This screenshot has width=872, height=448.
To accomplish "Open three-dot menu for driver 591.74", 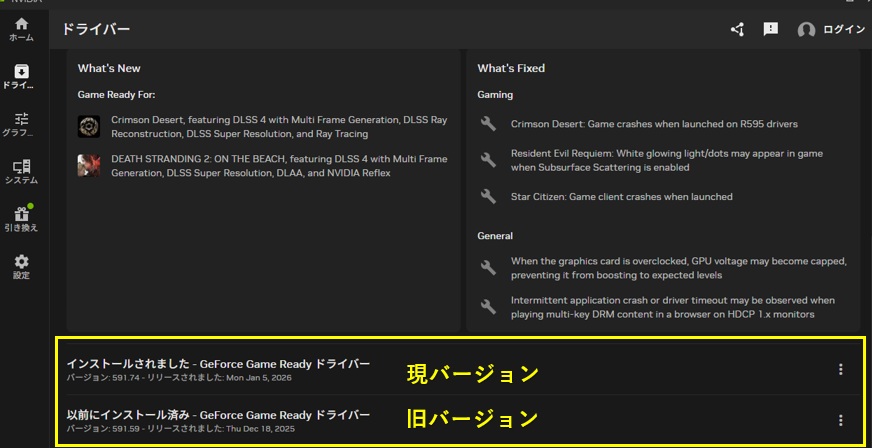I will pos(840,370).
